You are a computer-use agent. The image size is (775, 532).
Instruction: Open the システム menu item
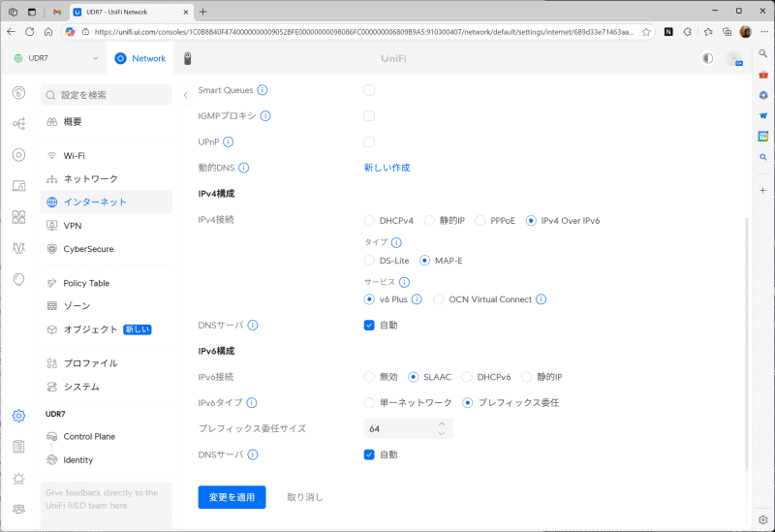point(107,387)
